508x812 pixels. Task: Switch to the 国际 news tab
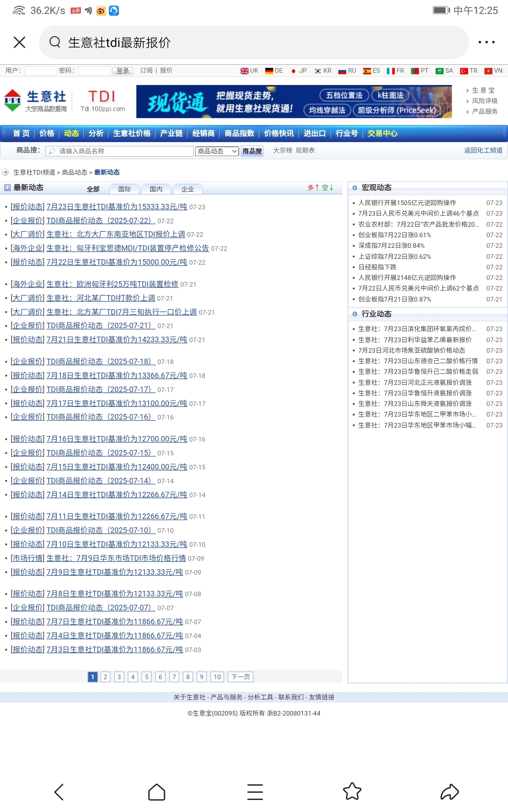coord(124,189)
